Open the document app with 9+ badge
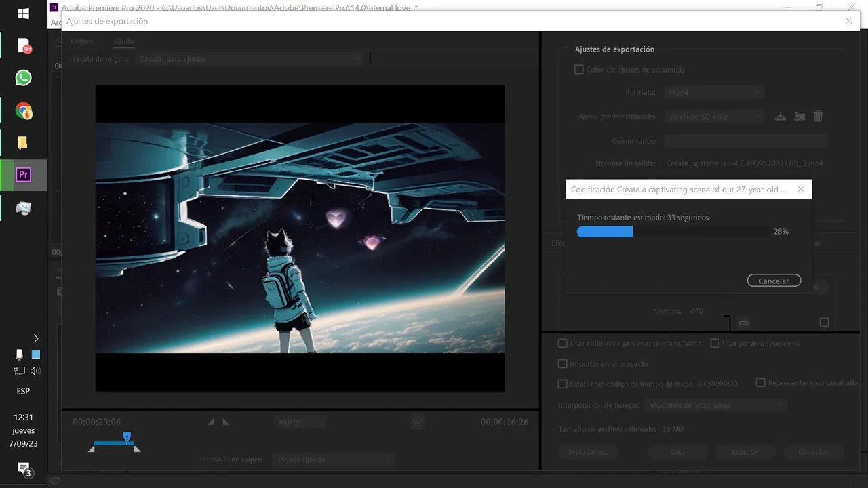This screenshot has height=488, width=868. [x=24, y=45]
